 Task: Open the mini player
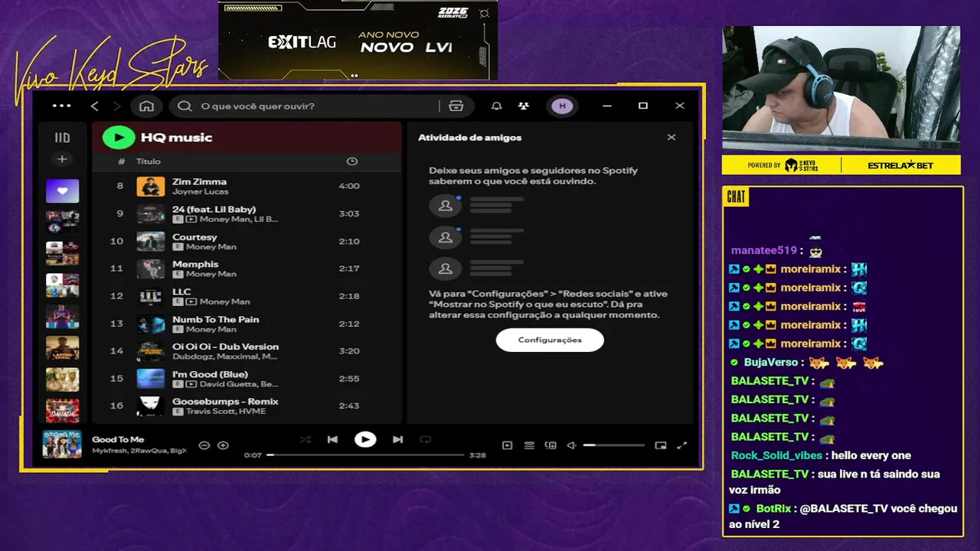coord(661,445)
